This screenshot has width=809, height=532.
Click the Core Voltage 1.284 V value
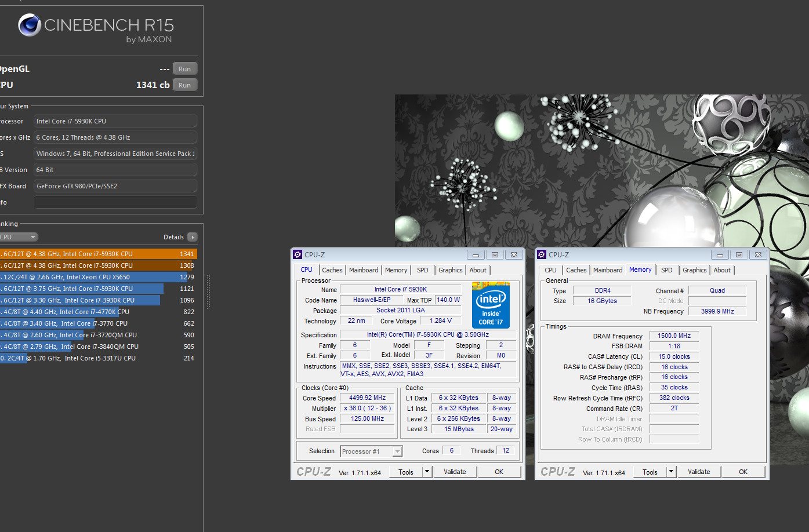coord(441,320)
